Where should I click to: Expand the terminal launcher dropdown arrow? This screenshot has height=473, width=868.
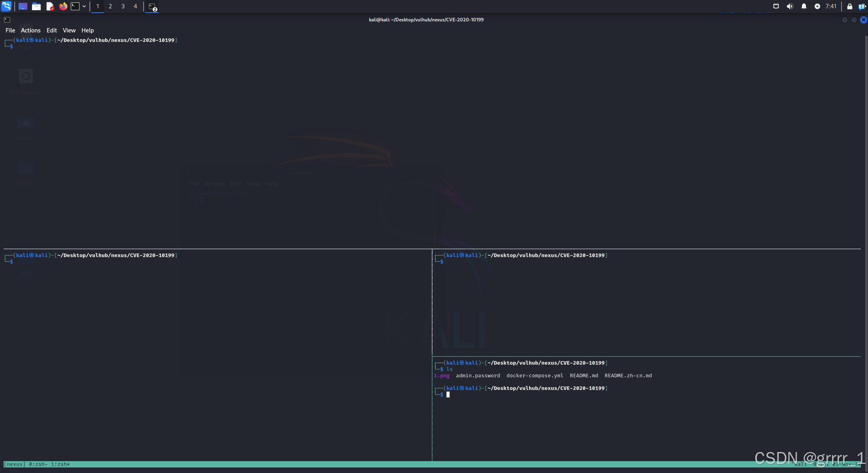pos(84,6)
